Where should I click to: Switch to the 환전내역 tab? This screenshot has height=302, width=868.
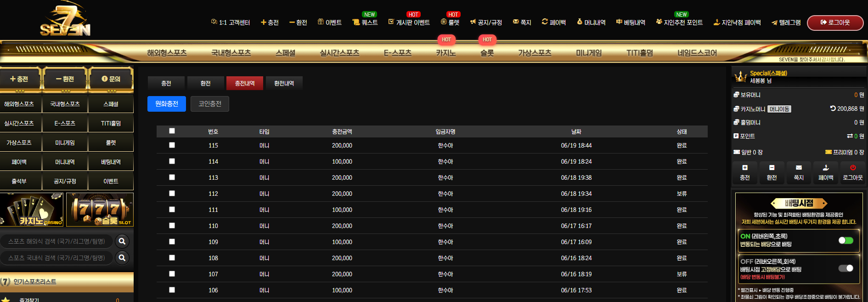coord(284,83)
